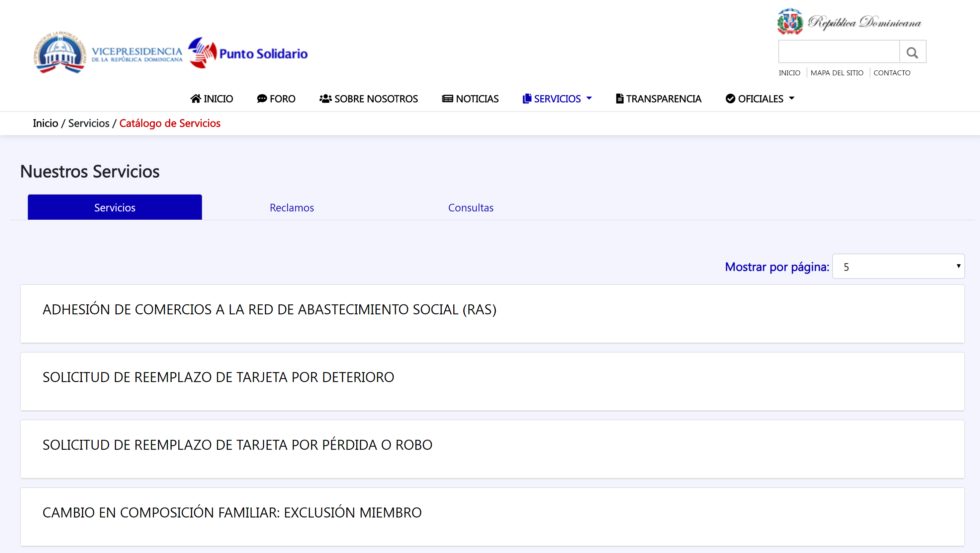
Task: Expand the OFICIALES dropdown menu
Action: click(760, 99)
